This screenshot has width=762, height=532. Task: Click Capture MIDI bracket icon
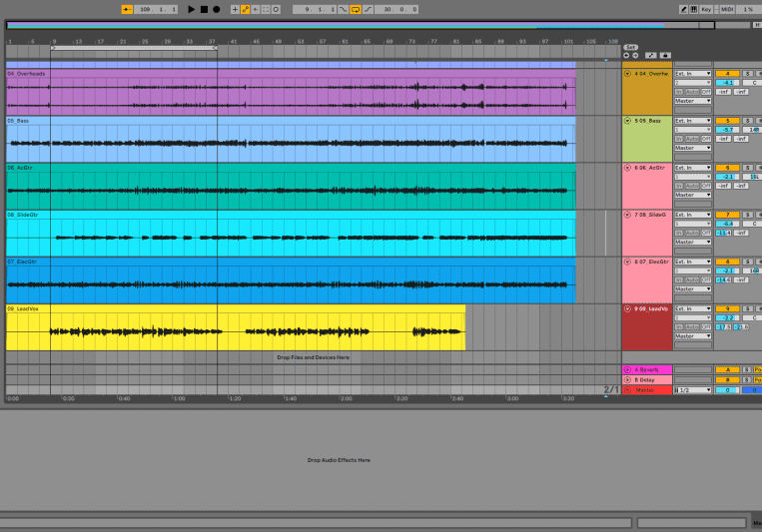(x=266, y=9)
